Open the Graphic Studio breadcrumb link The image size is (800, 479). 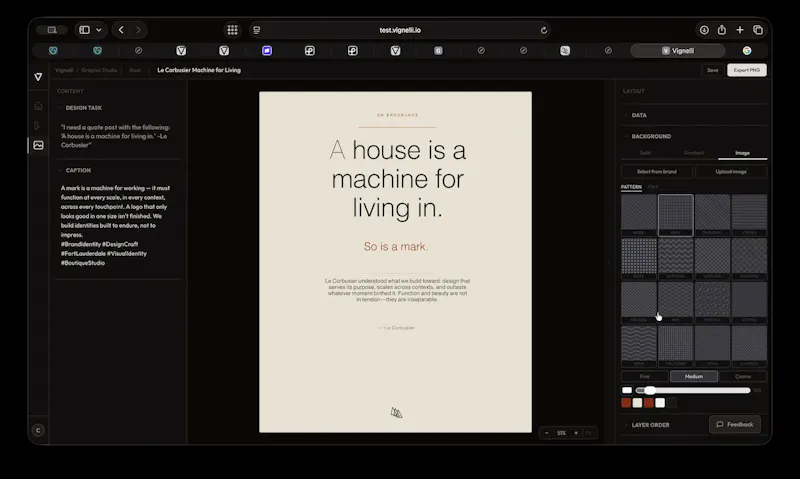(99, 70)
